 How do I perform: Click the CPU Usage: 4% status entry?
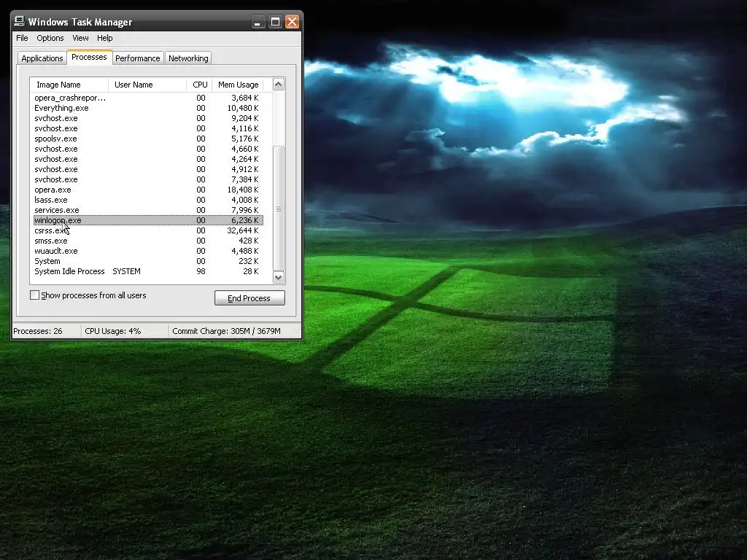(x=113, y=331)
